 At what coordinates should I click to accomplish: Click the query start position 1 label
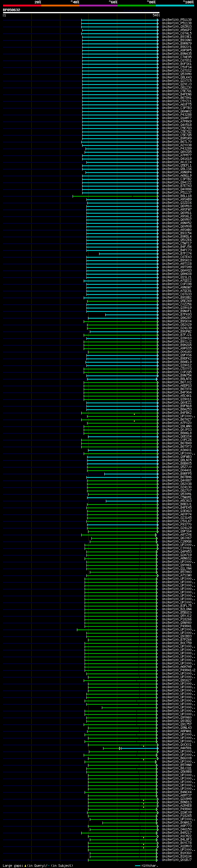tap(5, 15)
